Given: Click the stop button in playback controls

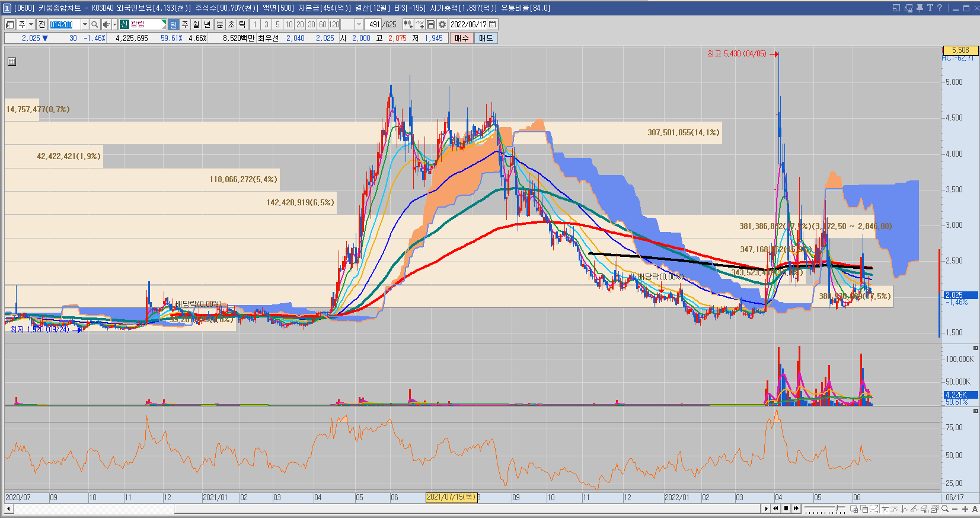Looking at the screenshot, I should (x=786, y=509).
